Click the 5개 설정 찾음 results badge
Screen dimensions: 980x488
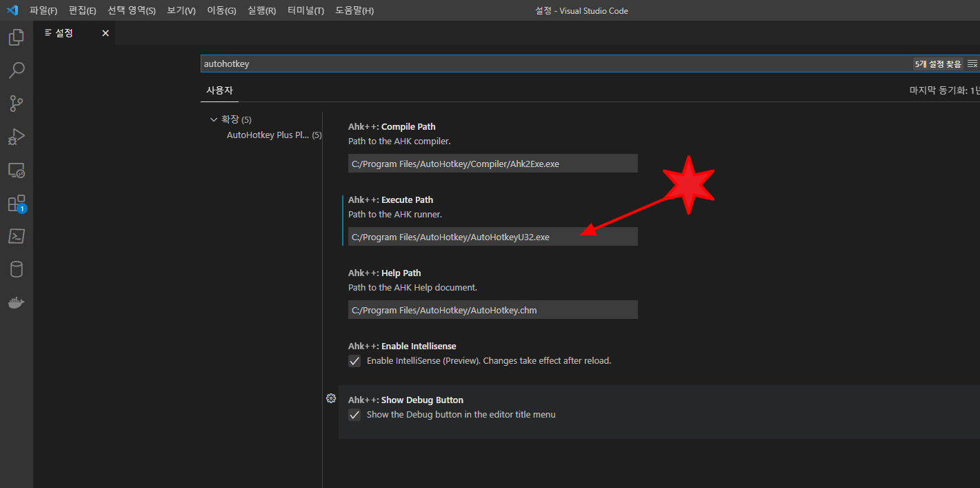coord(937,64)
